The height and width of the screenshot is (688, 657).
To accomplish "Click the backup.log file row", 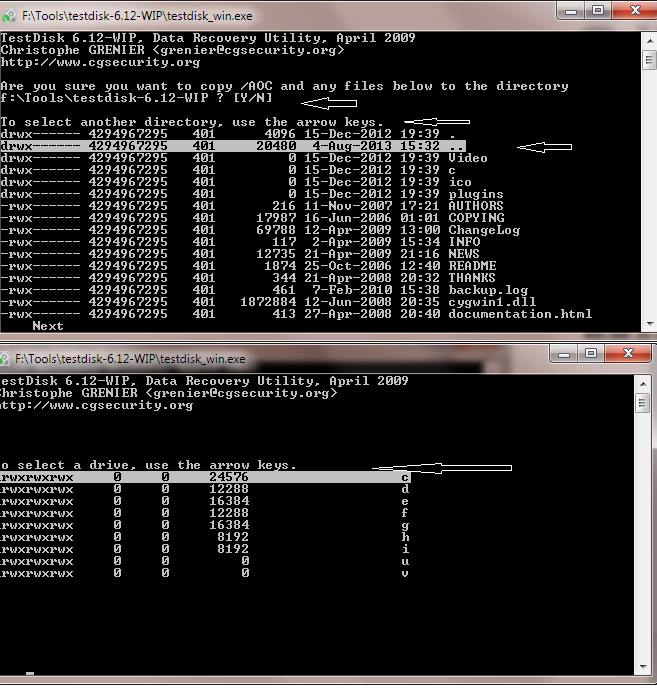I will point(264,290).
